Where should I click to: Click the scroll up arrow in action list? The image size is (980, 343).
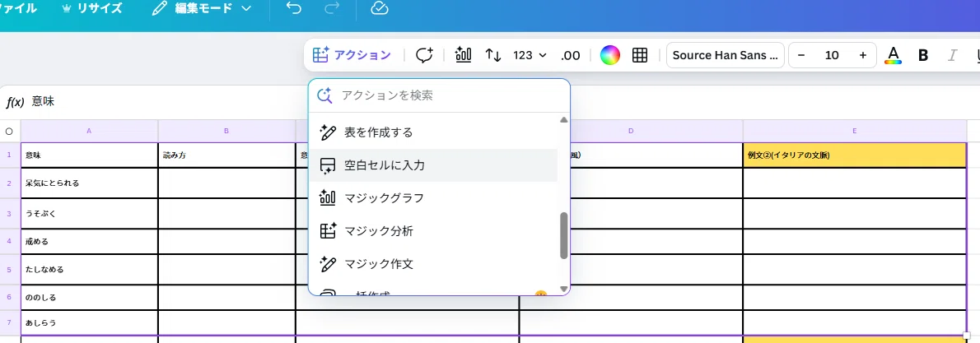(564, 119)
